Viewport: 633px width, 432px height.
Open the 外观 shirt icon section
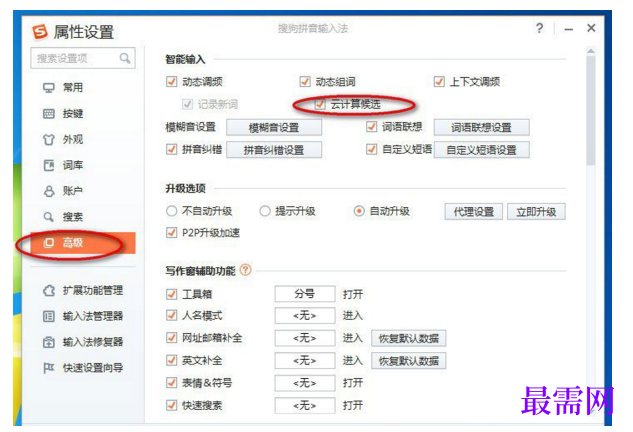point(48,140)
